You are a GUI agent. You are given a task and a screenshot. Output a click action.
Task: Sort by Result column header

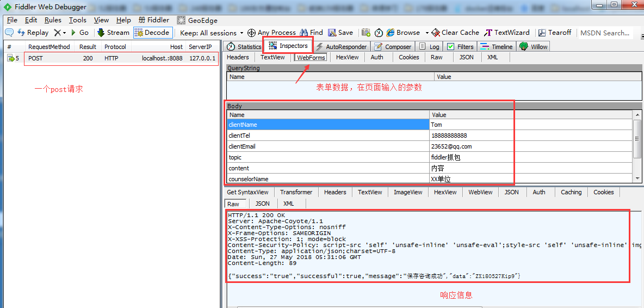pyautogui.click(x=88, y=47)
